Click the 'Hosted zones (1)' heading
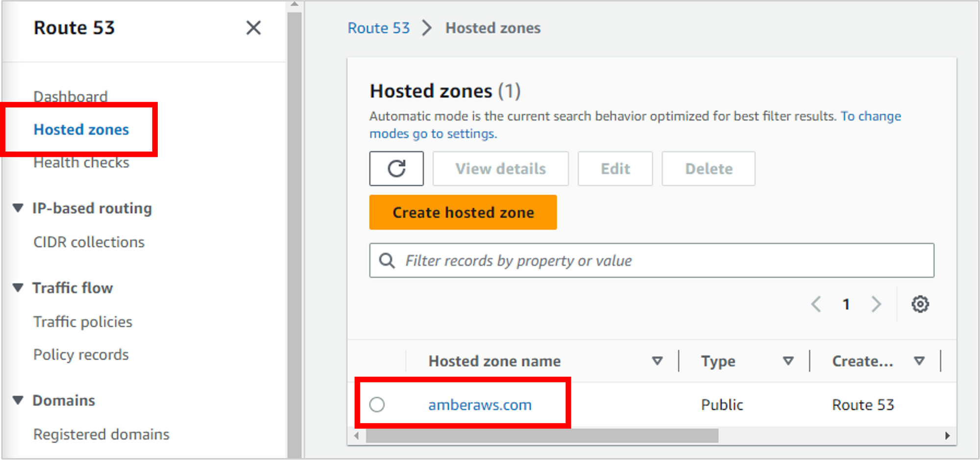The image size is (980, 460). click(445, 91)
